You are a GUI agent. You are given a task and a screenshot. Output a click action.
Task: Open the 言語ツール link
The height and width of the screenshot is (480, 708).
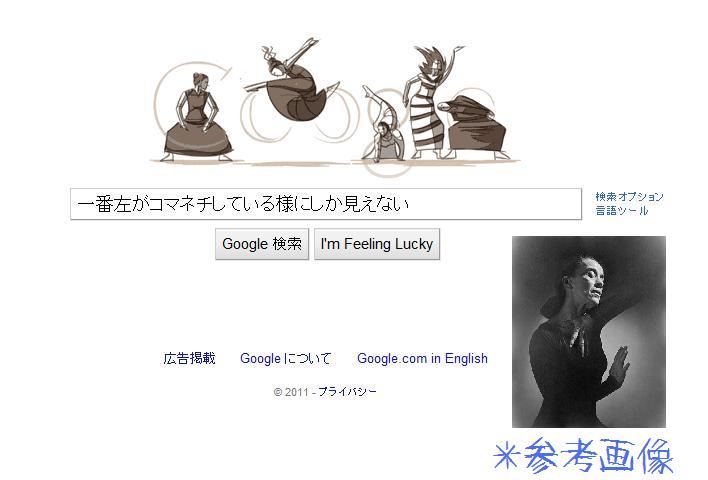[x=621, y=210]
